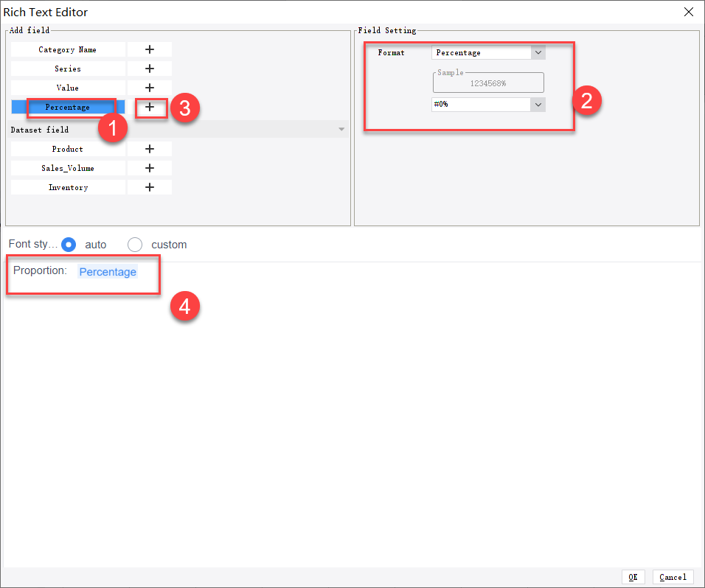Click the Percentage tag in the editor
The image size is (705, 588).
(x=108, y=272)
